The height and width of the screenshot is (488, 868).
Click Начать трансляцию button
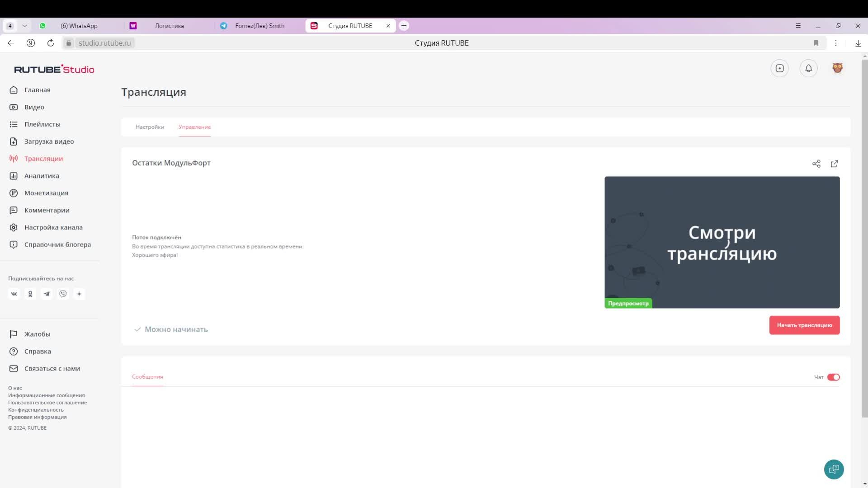[805, 325]
